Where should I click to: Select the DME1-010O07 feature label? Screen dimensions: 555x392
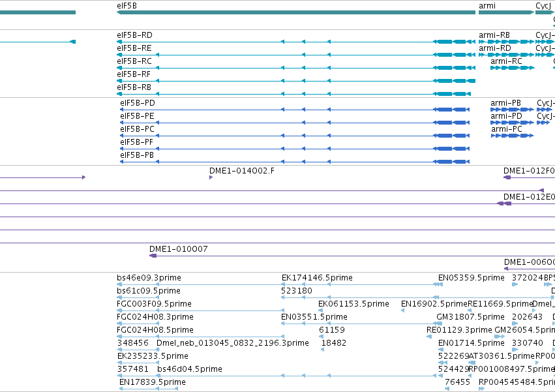coord(179,249)
